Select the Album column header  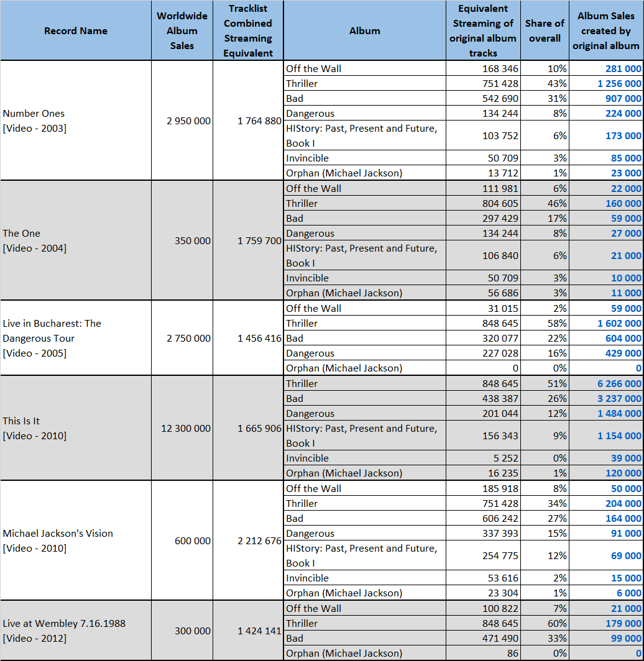coord(365,30)
